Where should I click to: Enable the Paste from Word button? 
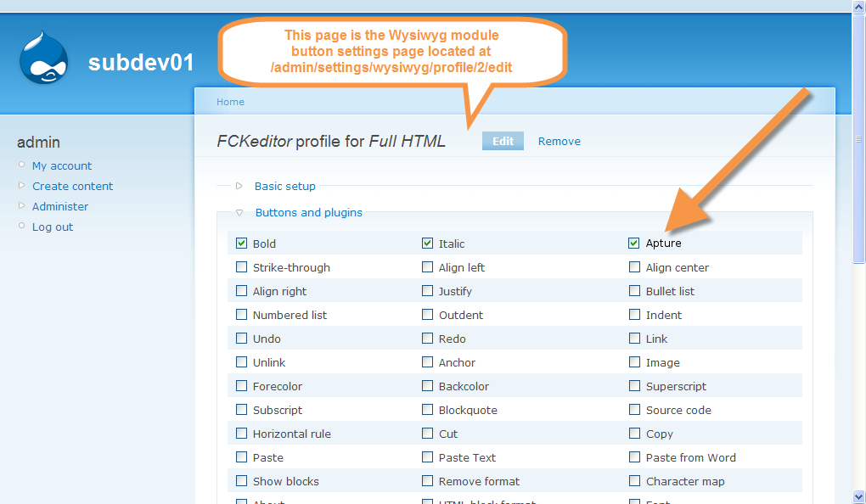pyautogui.click(x=633, y=457)
